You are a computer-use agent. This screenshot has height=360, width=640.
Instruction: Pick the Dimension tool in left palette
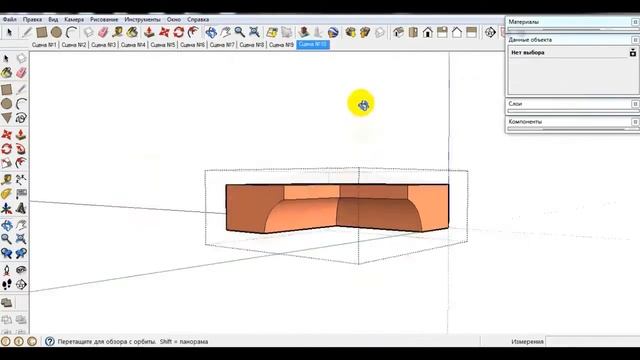(x=21, y=179)
